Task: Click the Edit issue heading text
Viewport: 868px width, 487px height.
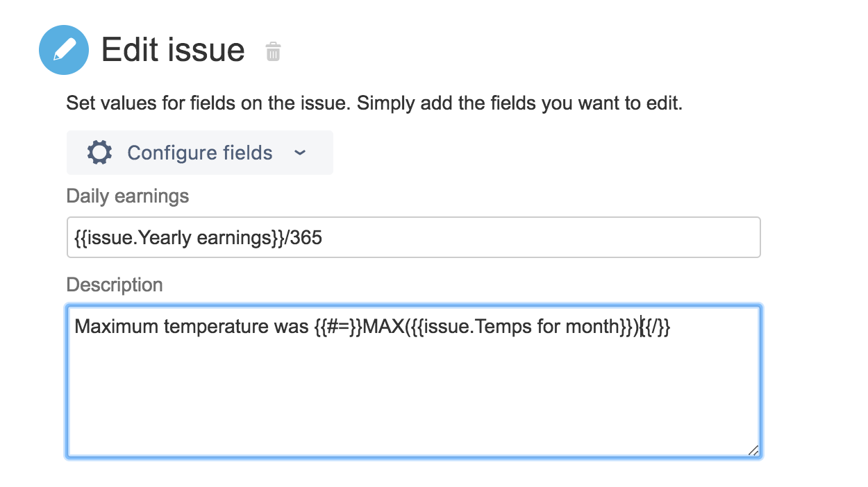Action: (x=173, y=50)
